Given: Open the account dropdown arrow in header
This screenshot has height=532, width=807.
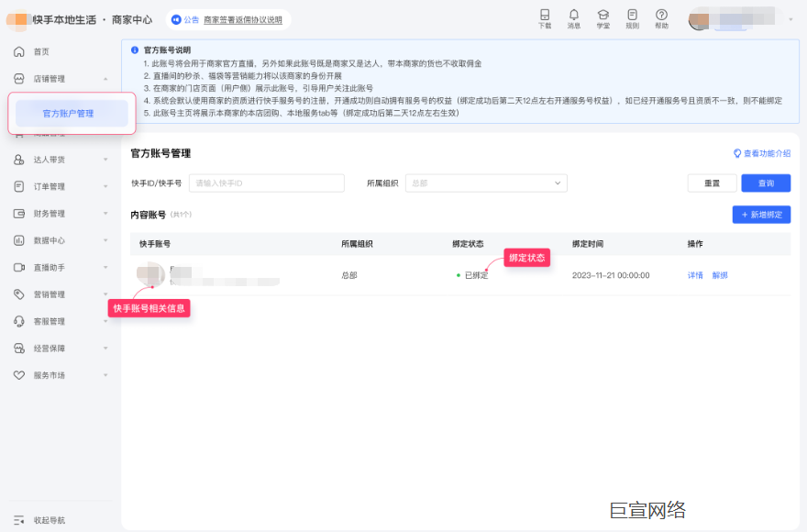Looking at the screenshot, I should tap(791, 19).
